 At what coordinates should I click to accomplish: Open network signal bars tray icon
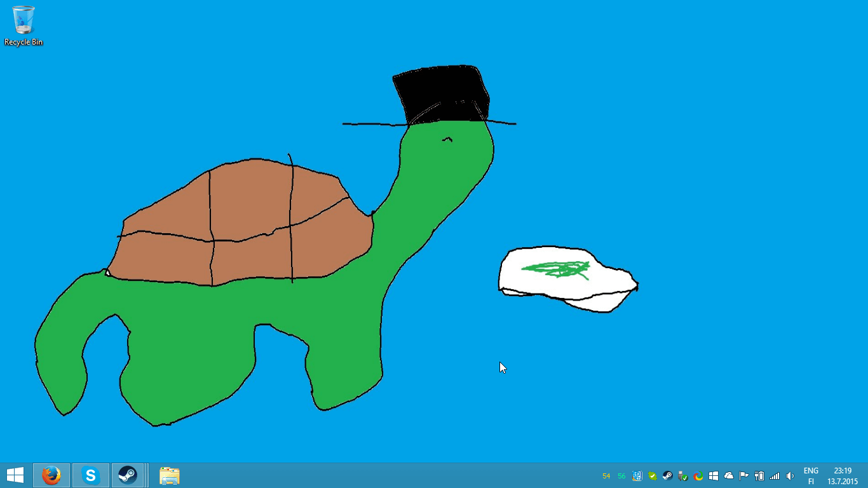click(x=775, y=476)
